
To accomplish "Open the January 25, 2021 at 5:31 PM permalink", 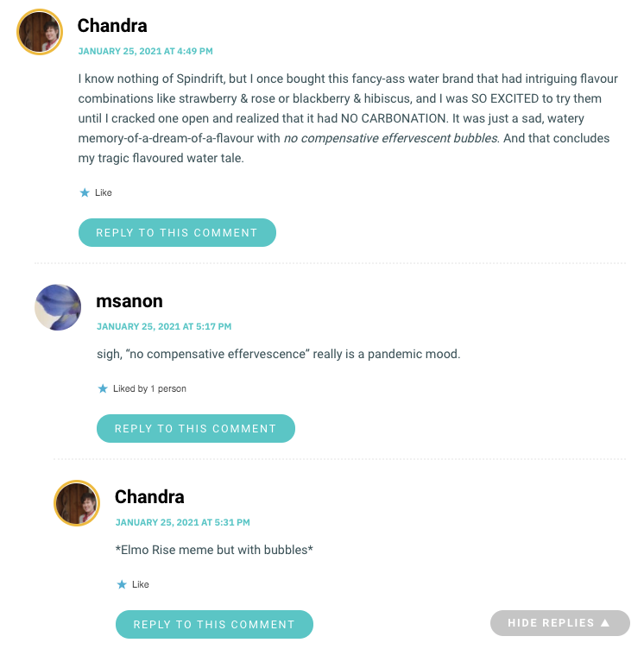I will 183,522.
